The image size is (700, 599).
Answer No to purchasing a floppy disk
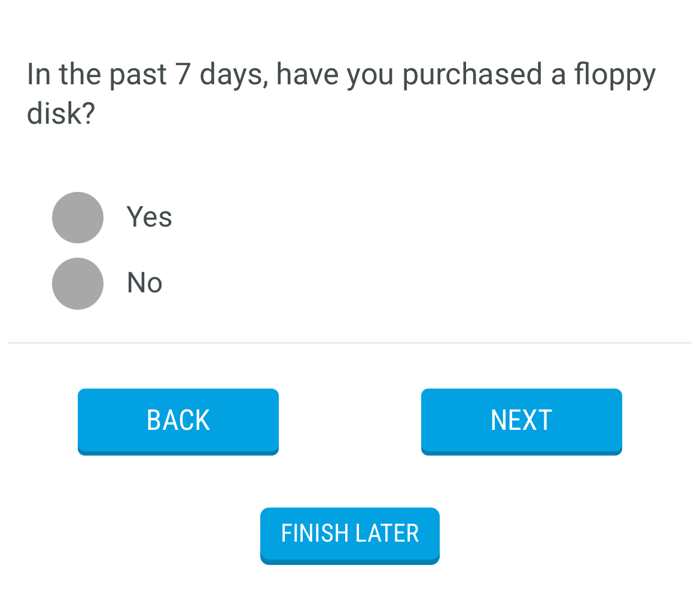[x=78, y=283]
